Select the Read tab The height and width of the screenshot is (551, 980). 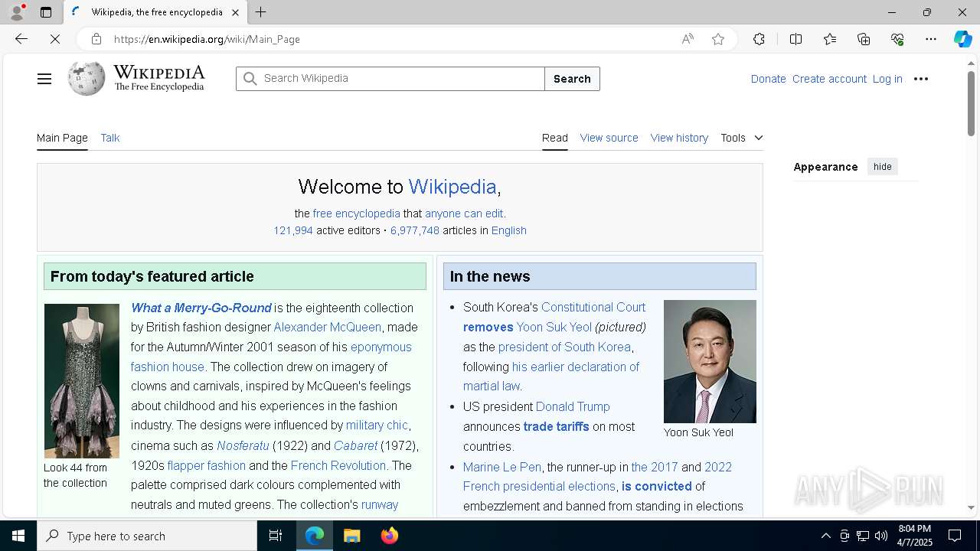pyautogui.click(x=555, y=138)
